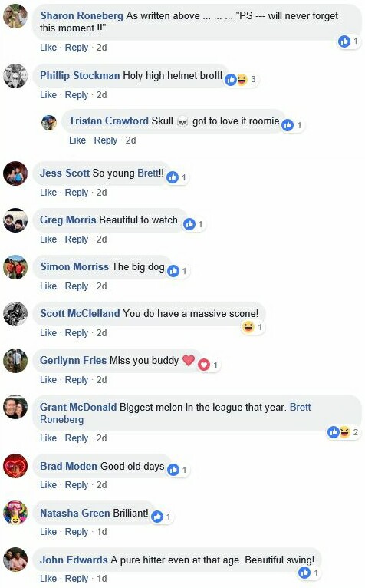This screenshot has width=365, height=588.
Task: Like Jess Scott's comment
Action: (48, 193)
